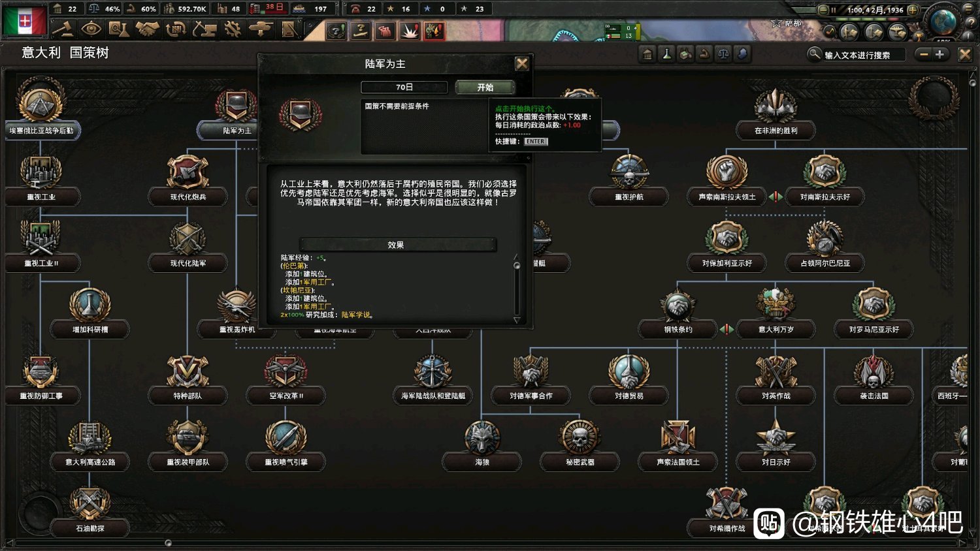Filter focus tree by political bank icon
This screenshot has width=980, height=551.
[x=647, y=54]
